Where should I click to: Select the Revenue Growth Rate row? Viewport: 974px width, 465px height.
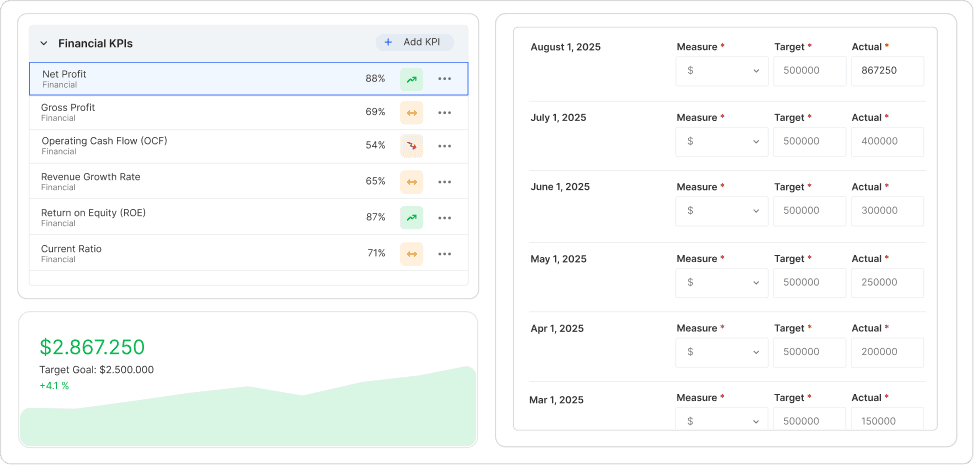click(x=248, y=181)
